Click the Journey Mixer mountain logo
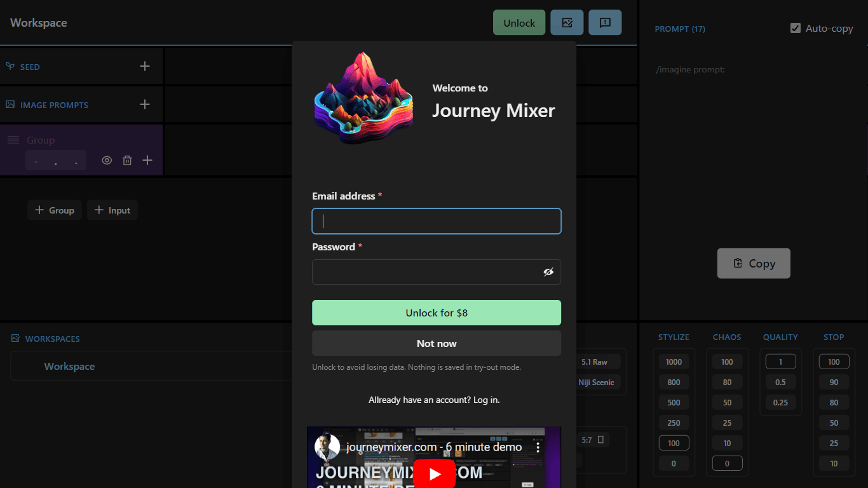This screenshot has height=488, width=868. click(363, 98)
